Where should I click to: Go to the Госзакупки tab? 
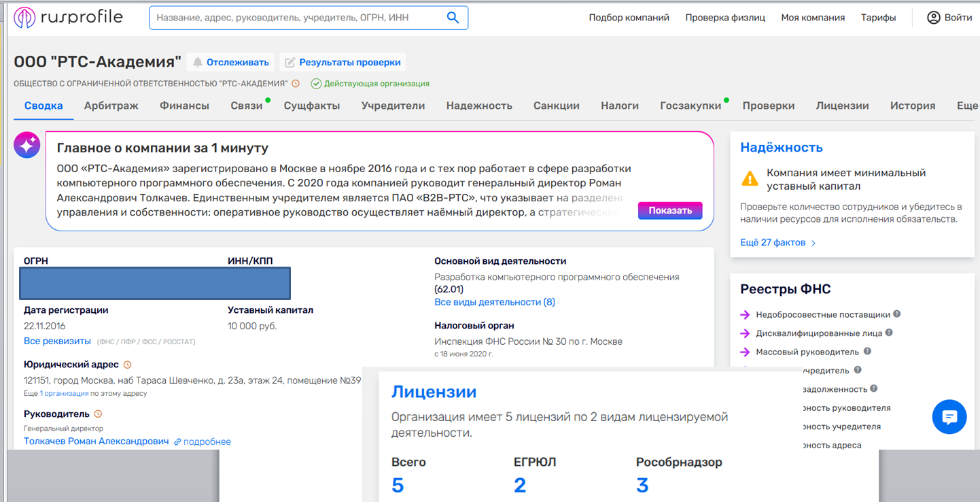690,105
